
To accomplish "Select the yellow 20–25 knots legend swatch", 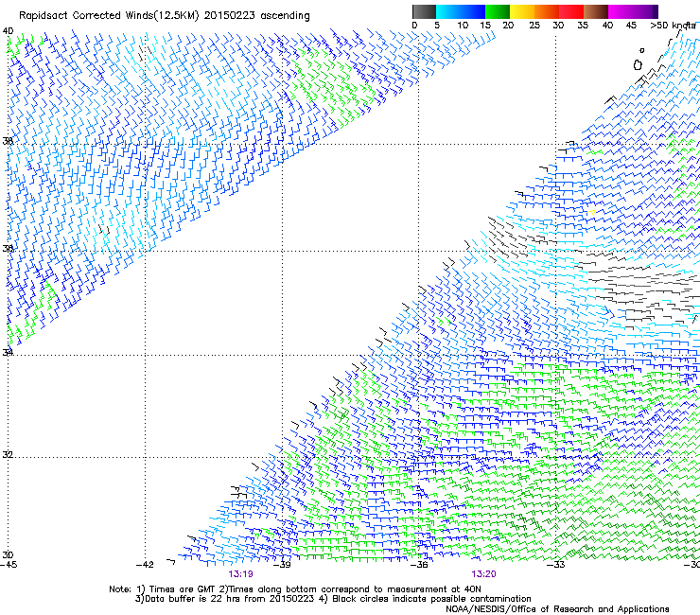I will [522, 11].
